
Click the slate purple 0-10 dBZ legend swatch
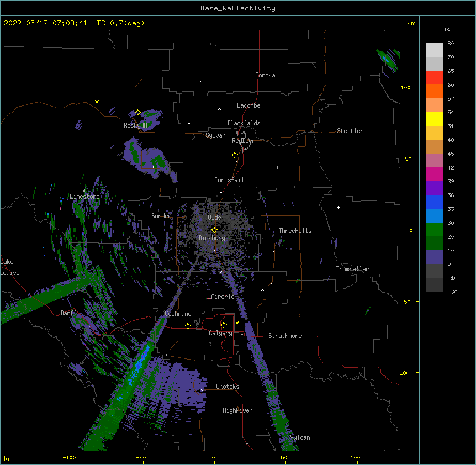pos(434,257)
